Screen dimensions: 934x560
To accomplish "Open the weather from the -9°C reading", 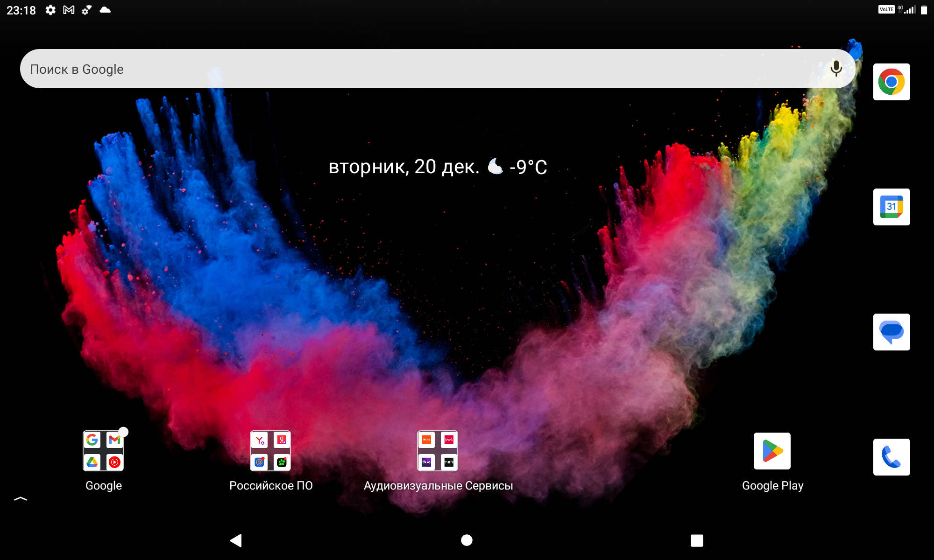I will click(x=527, y=167).
